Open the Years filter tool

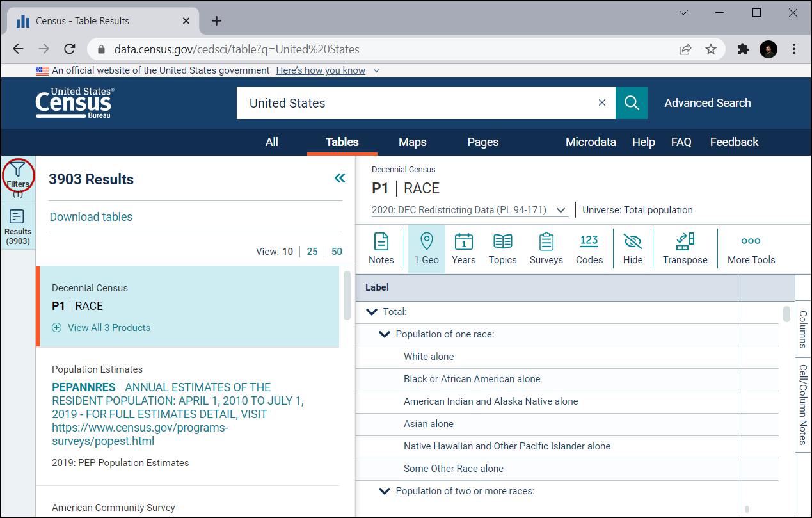click(463, 248)
